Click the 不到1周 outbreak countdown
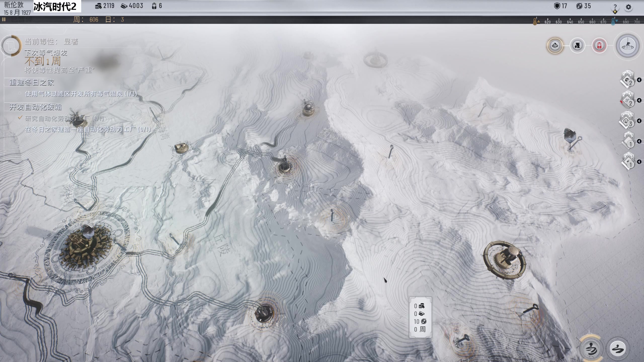This screenshot has width=644, height=362. [43, 61]
